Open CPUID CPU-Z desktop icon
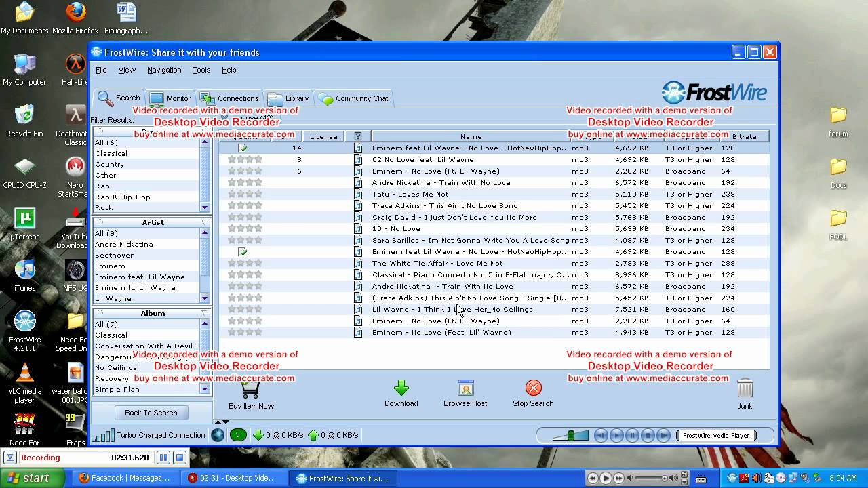This screenshot has height=488, width=868. [x=25, y=167]
